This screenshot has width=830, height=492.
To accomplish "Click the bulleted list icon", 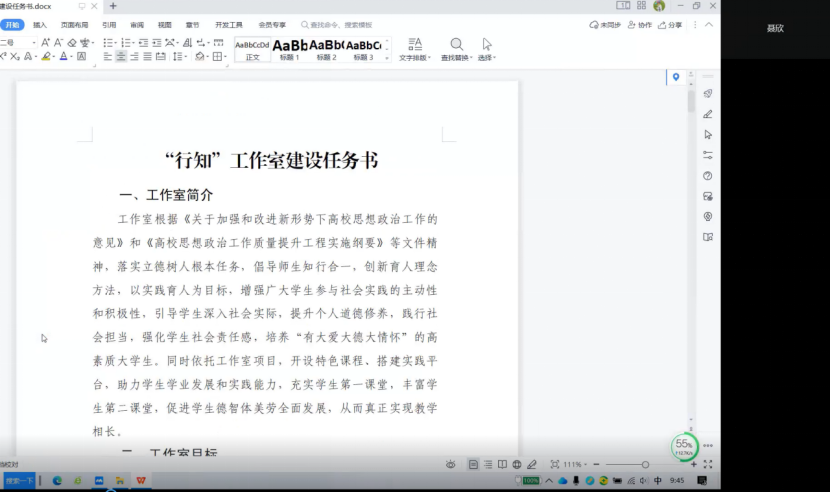I will click(x=107, y=42).
